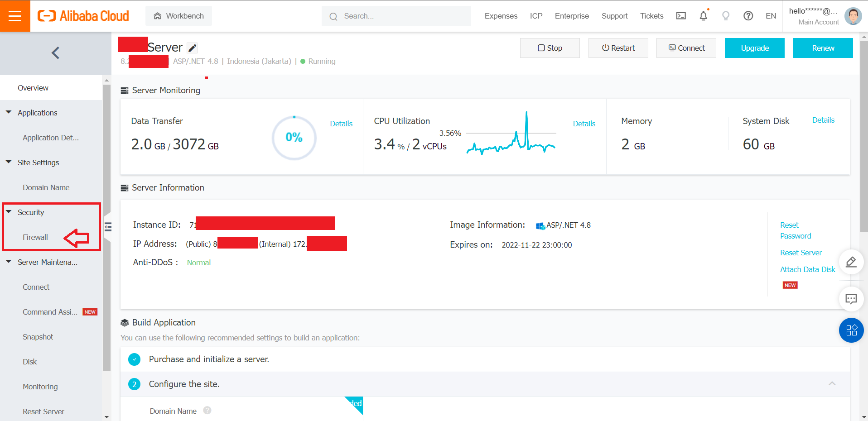Open the notifications bell
The image size is (868, 421).
tap(704, 16)
